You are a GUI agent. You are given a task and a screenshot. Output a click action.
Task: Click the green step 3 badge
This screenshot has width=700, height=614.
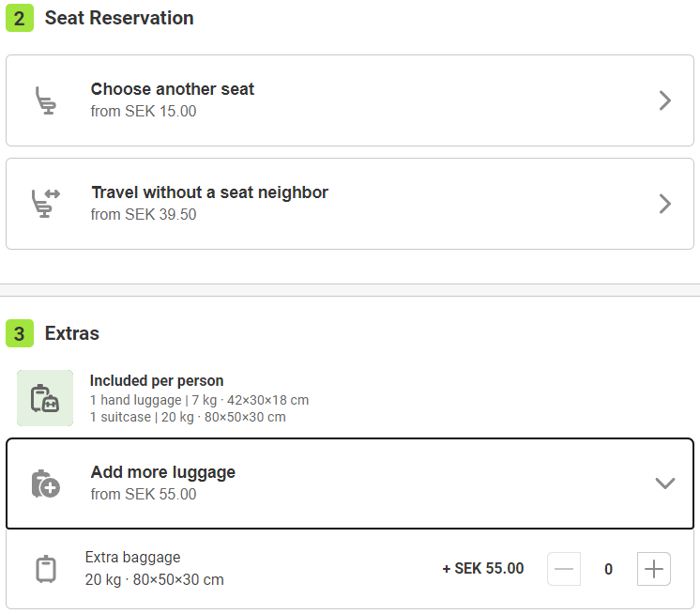(x=20, y=333)
